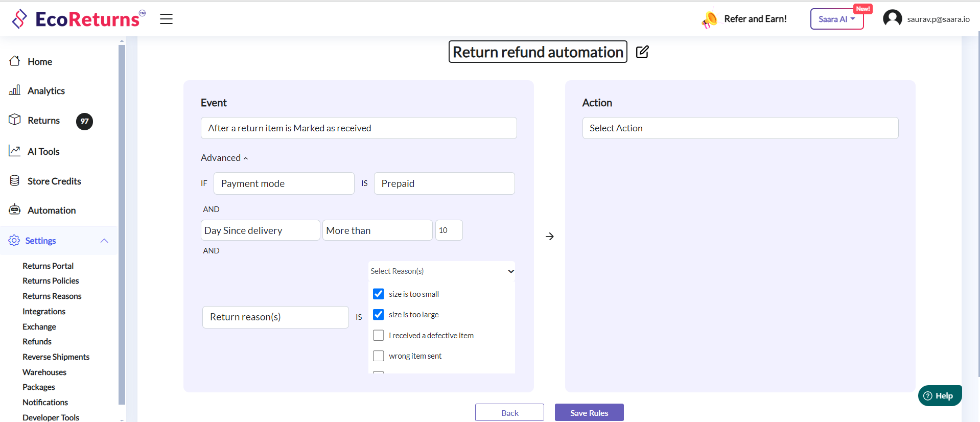Viewport: 980px width, 422px height.
Task: Click the edit rule name pencil icon
Action: [642, 52]
